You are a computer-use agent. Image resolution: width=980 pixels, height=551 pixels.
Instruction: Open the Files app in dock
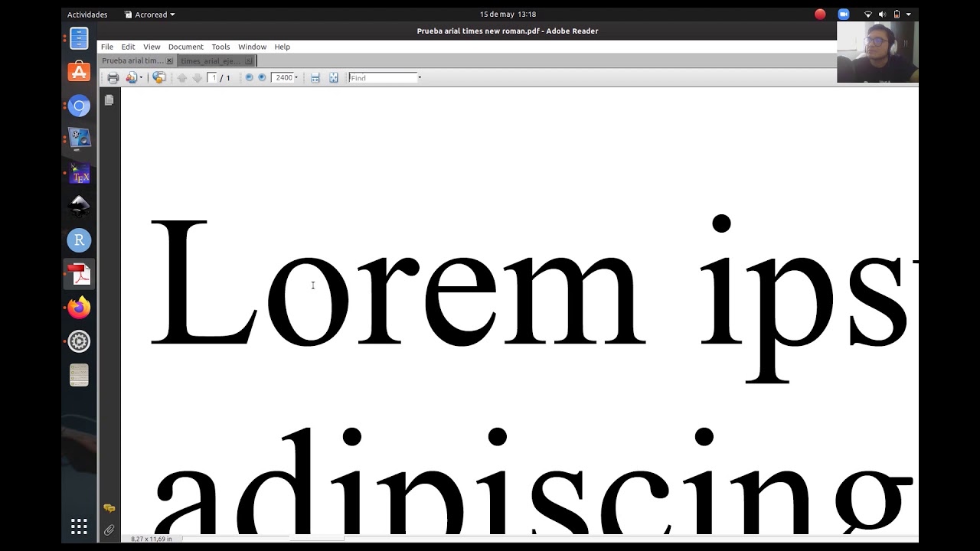(x=79, y=38)
